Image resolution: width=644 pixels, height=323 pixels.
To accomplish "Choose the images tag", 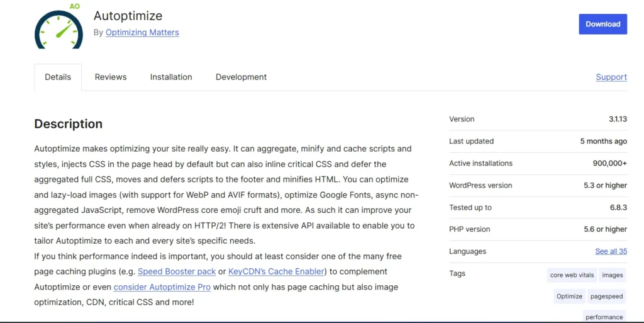I will (613, 275).
